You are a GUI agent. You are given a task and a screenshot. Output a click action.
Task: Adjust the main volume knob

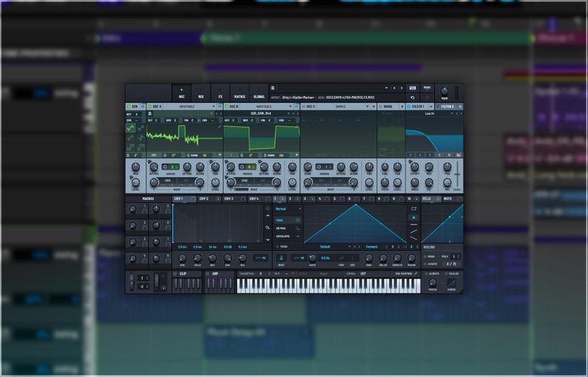click(x=444, y=91)
